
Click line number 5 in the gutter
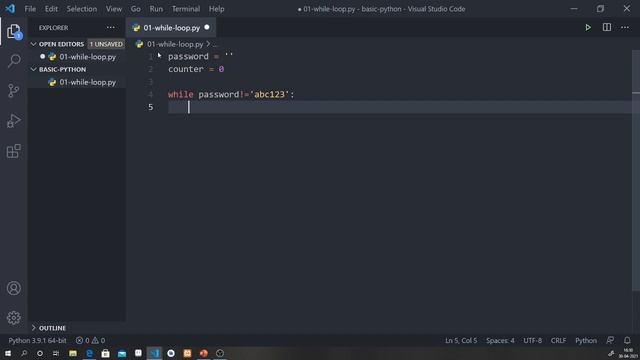point(151,107)
